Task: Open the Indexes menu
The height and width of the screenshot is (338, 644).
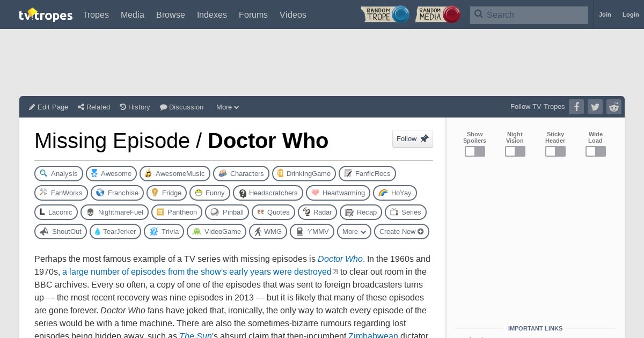Action: coord(212,14)
